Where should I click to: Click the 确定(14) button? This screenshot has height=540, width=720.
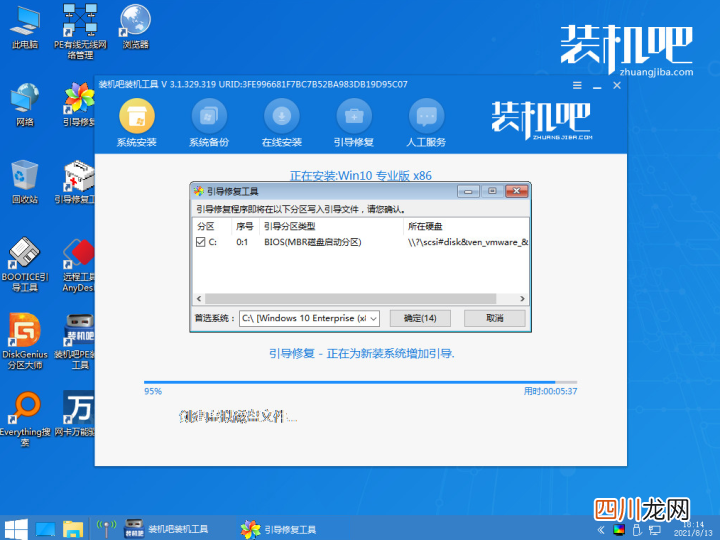point(420,318)
